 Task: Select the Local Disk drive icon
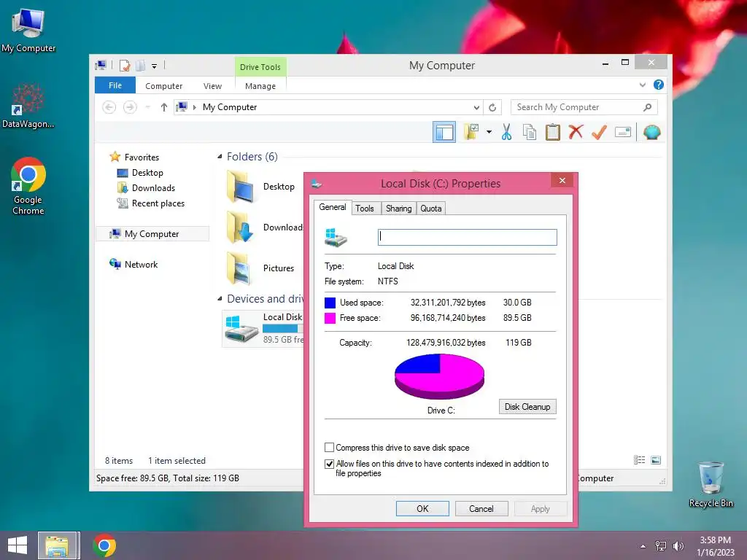241,329
